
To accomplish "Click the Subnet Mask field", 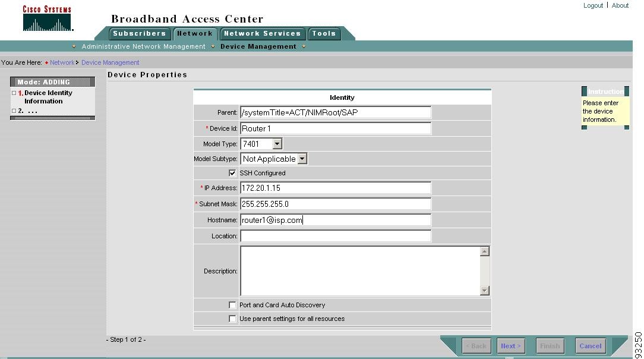I will coord(336,204).
